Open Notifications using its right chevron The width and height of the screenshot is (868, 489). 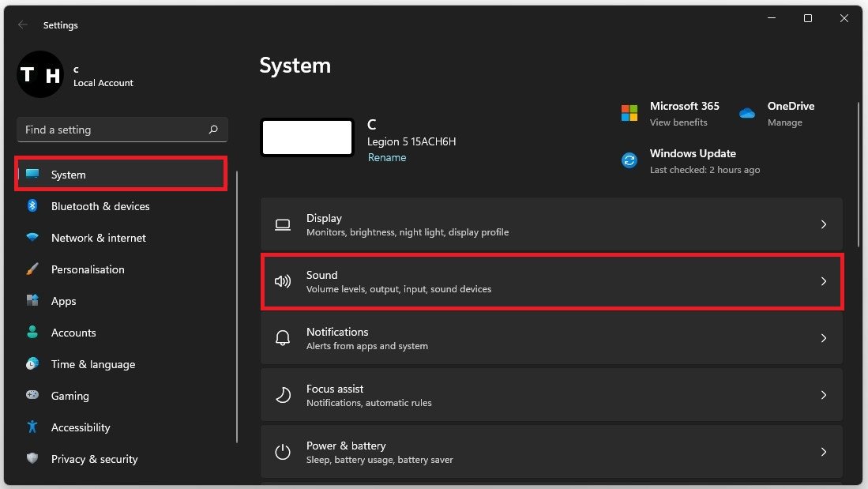point(823,338)
